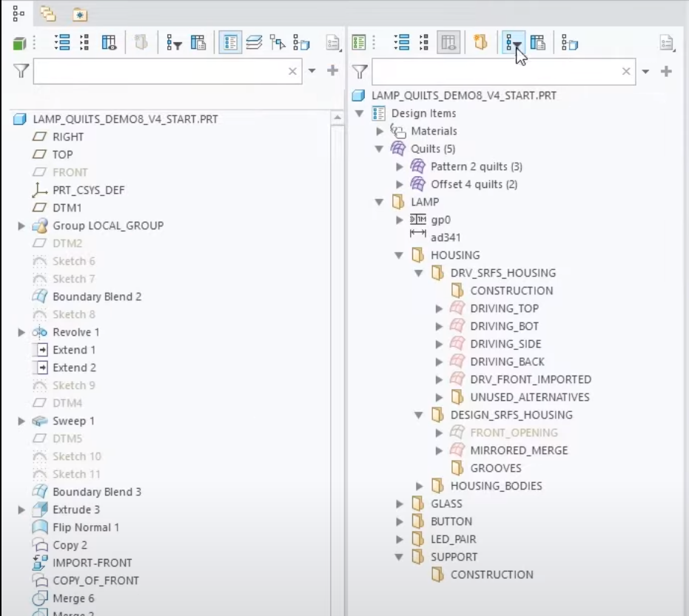Clear the right panel search field
This screenshot has width=689, height=616.
(x=627, y=72)
